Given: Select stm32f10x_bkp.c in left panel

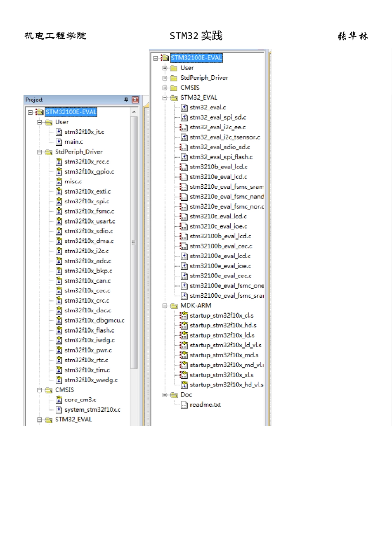Looking at the screenshot, I should click(x=88, y=271).
